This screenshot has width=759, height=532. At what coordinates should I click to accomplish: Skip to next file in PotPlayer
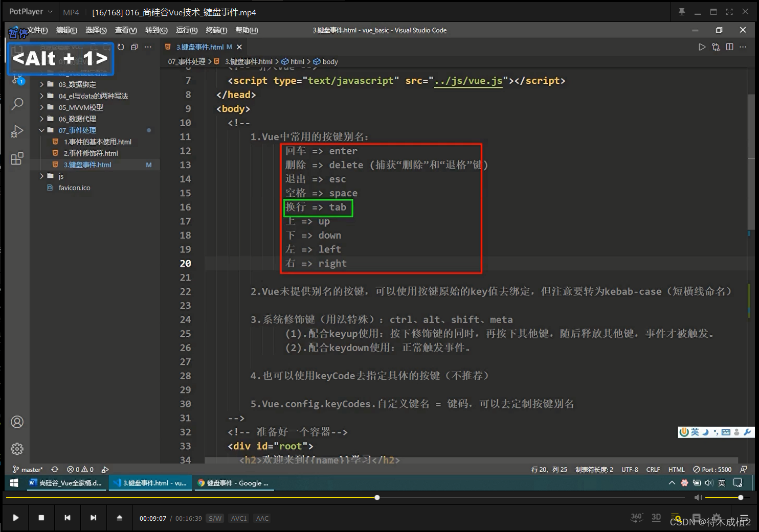pyautogui.click(x=93, y=518)
